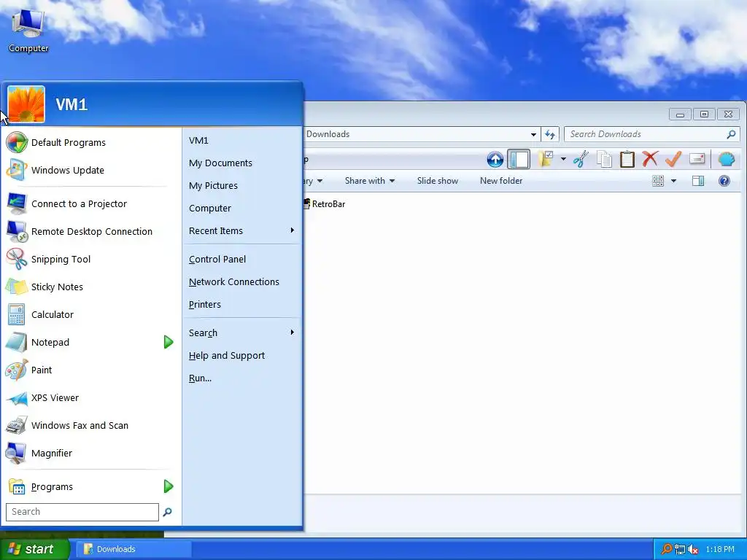
Task: Toggle the preview pane button
Action: (x=698, y=181)
